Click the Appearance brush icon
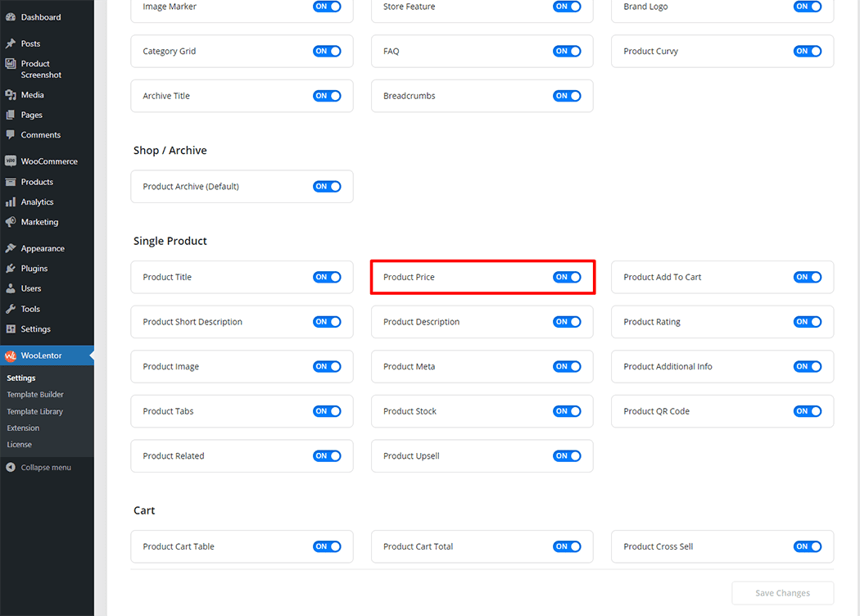 click(x=11, y=247)
